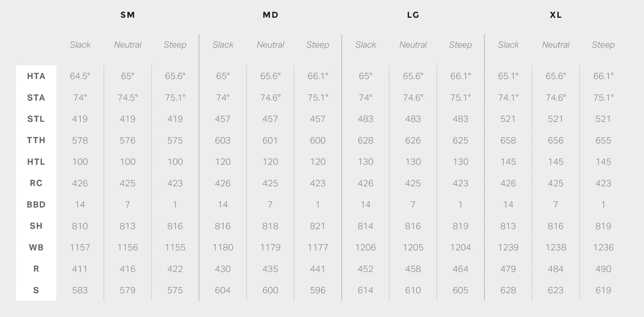
Task: Click the LG size header
Action: point(413,15)
